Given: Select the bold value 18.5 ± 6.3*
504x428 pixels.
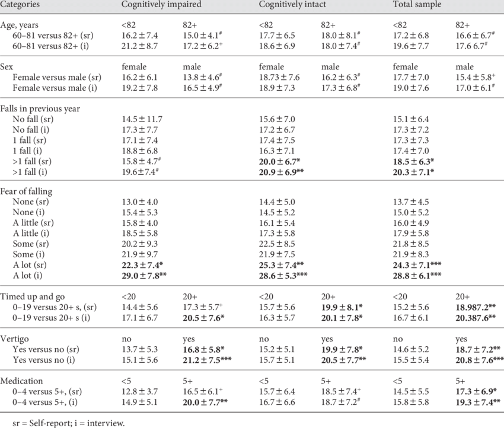Looking at the screenshot, I should coord(413,162).
